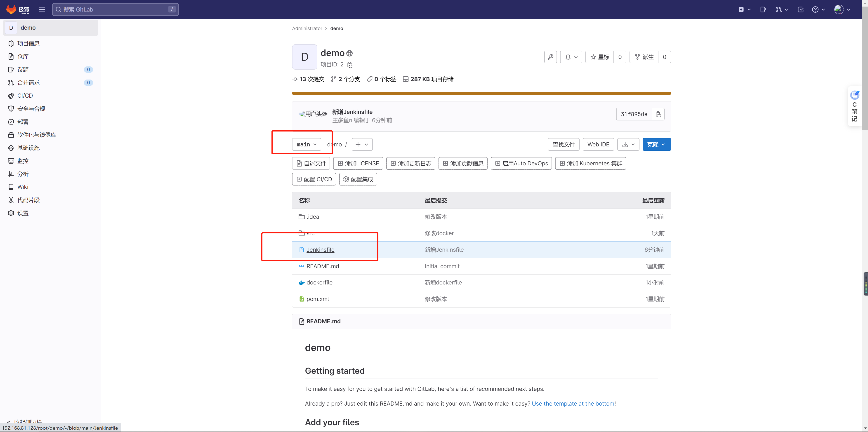This screenshot has height=432, width=868.
Task: Open the main branch dropdown
Action: coord(306,144)
